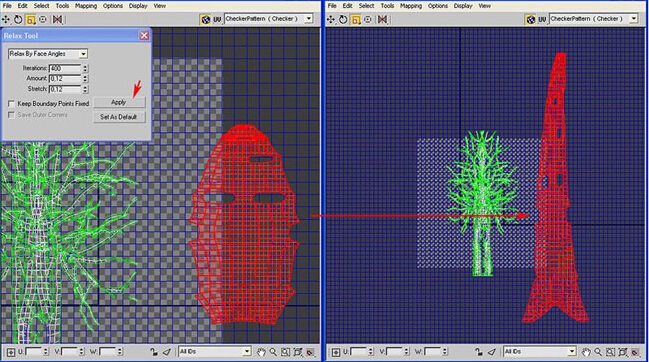This screenshot has width=649, height=362.
Task: Toggle the show map icon in the right editor toolbar
Action: click(530, 19)
